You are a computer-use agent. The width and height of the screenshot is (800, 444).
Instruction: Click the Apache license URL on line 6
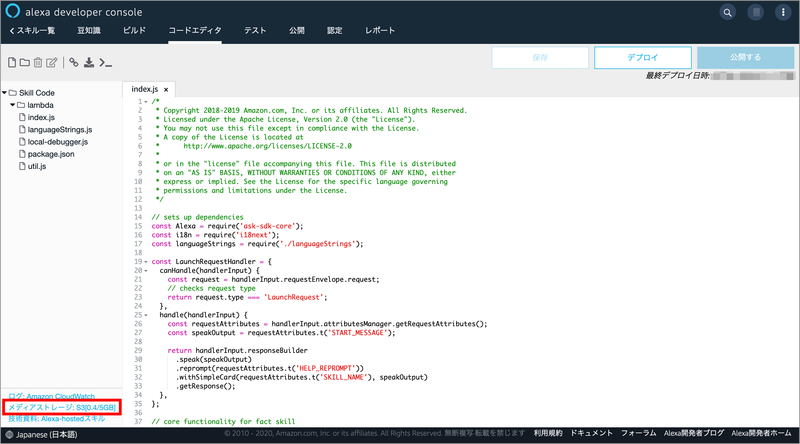click(x=267, y=146)
